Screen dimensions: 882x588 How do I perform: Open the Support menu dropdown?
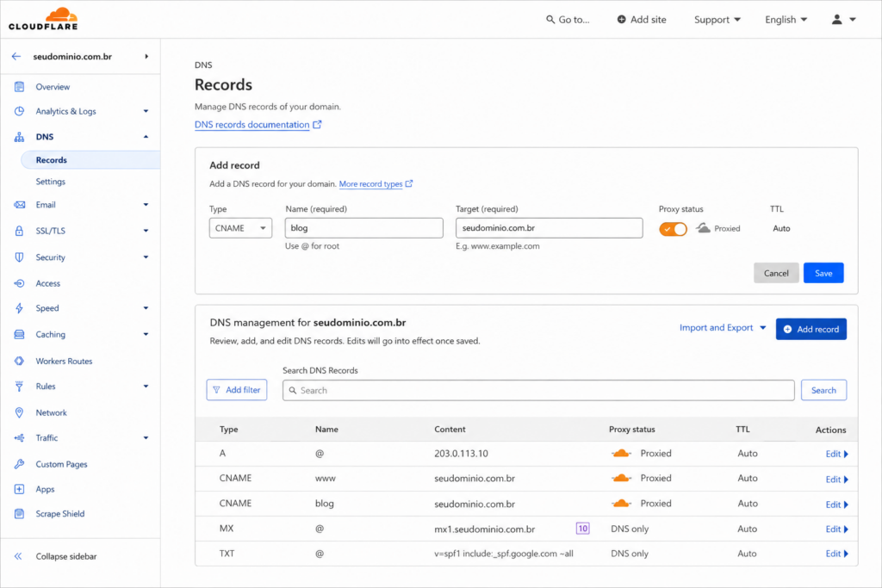click(x=717, y=20)
